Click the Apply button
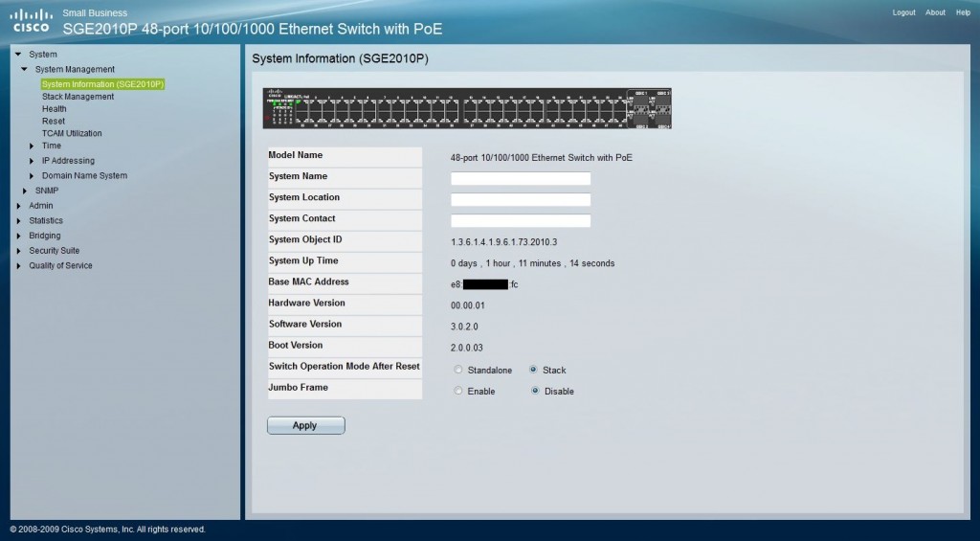This screenshot has width=980, height=541. click(306, 425)
